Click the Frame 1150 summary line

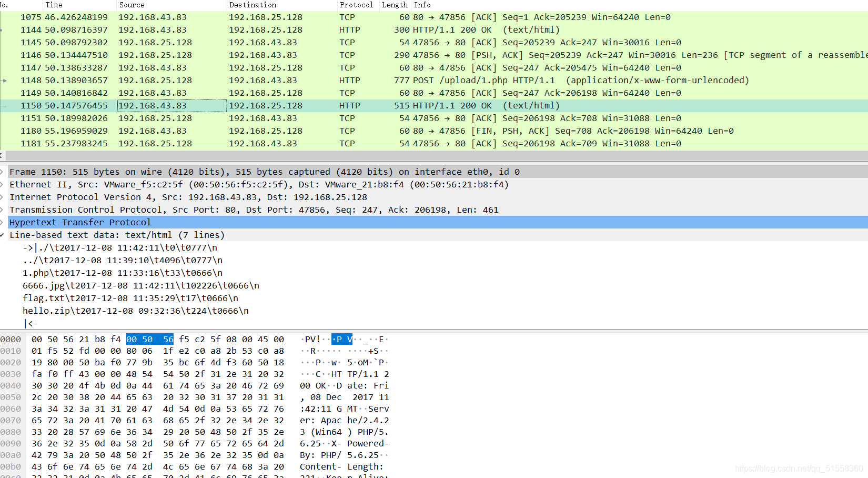pyautogui.click(x=265, y=172)
